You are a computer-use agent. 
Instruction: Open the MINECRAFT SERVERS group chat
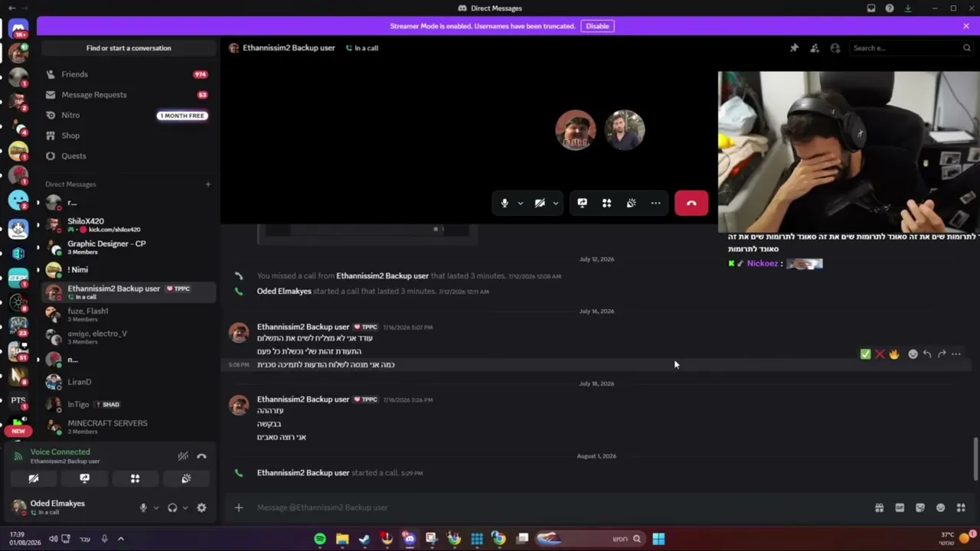coord(129,426)
